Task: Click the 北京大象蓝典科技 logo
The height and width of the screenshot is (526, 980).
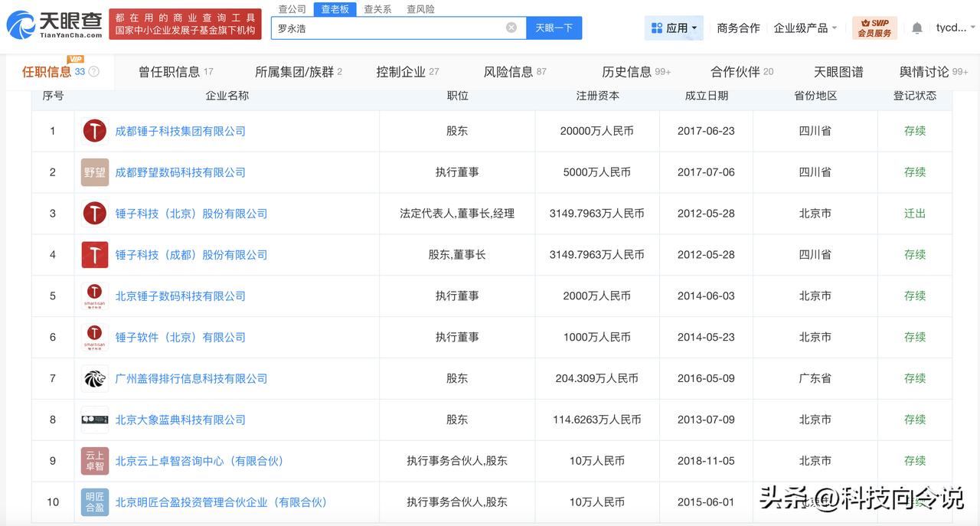Action: [95, 420]
